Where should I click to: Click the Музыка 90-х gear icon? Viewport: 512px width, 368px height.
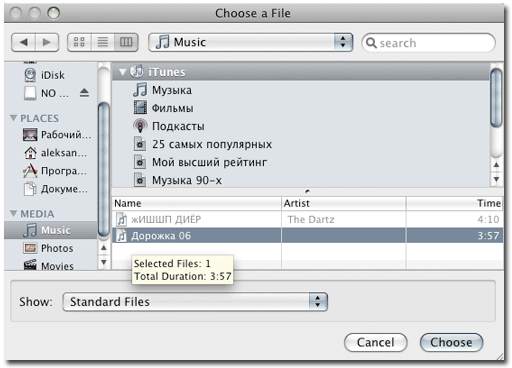pyautogui.click(x=140, y=180)
